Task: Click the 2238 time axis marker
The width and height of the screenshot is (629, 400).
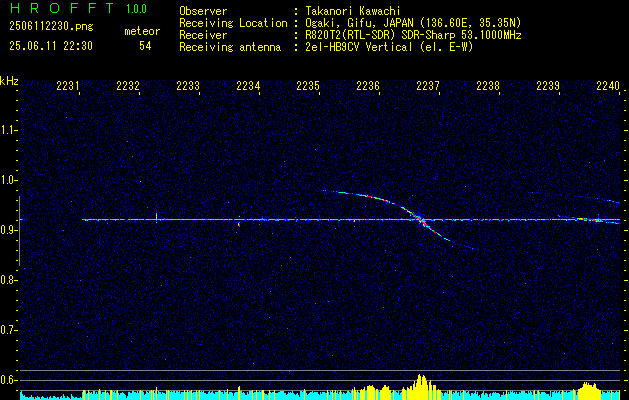Action: [488, 86]
